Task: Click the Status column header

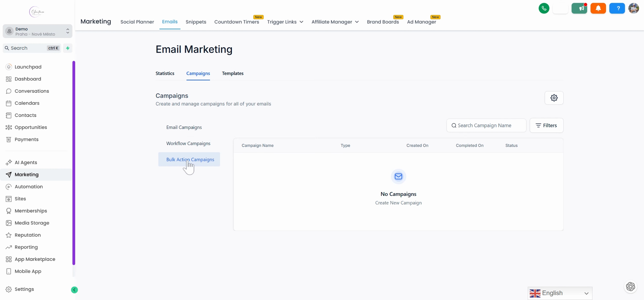Action: 511,146
